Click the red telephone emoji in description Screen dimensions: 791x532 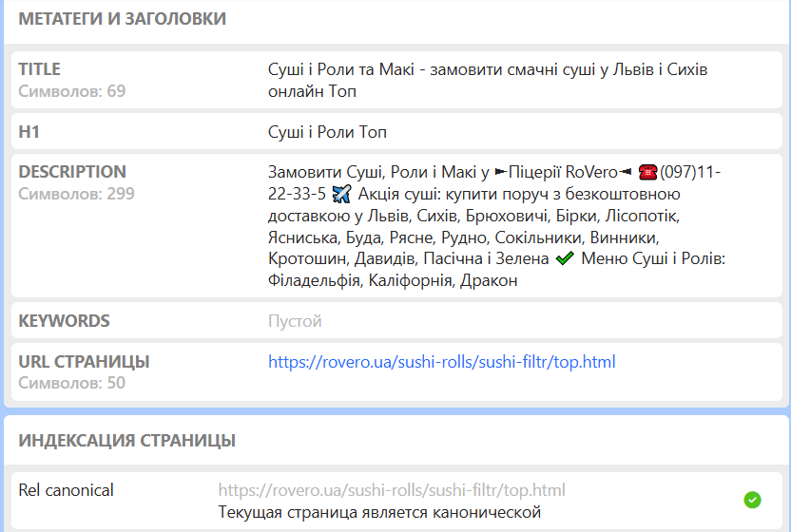tap(647, 173)
